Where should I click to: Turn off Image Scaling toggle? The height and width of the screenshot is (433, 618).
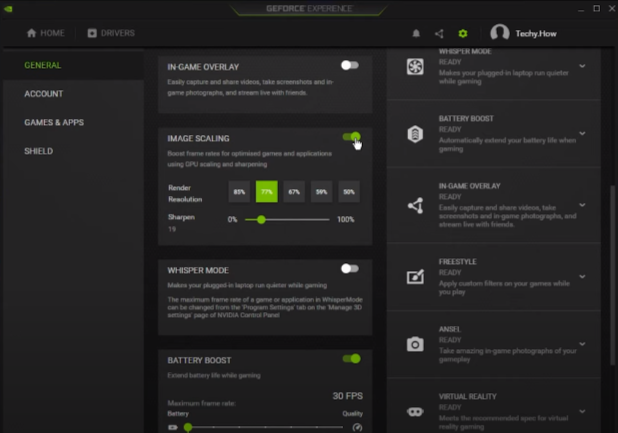click(351, 137)
